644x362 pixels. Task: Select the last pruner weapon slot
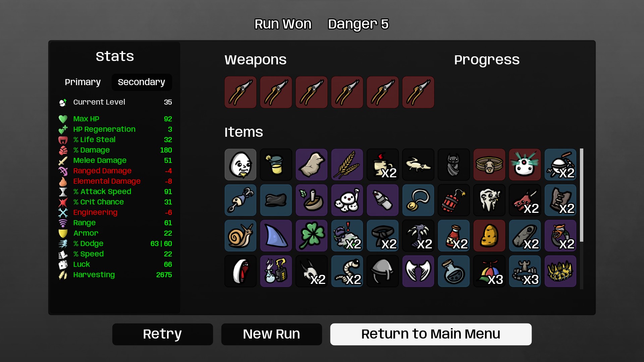[418, 92]
